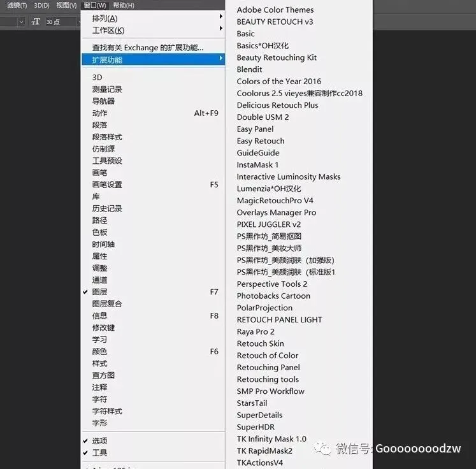
Task: Select 导航器 panel entry
Action: [154, 101]
